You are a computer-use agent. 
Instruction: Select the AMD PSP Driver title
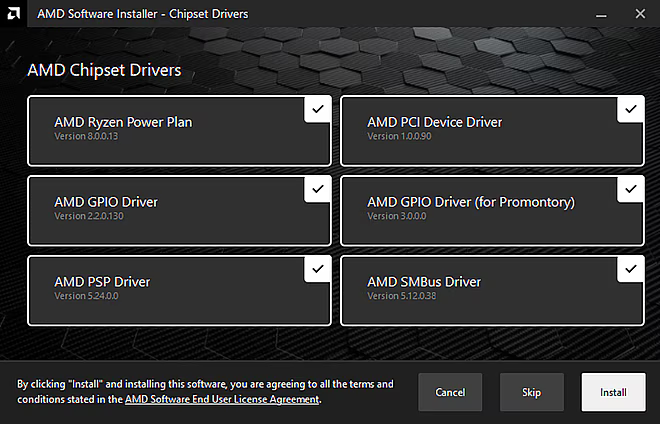coord(102,282)
